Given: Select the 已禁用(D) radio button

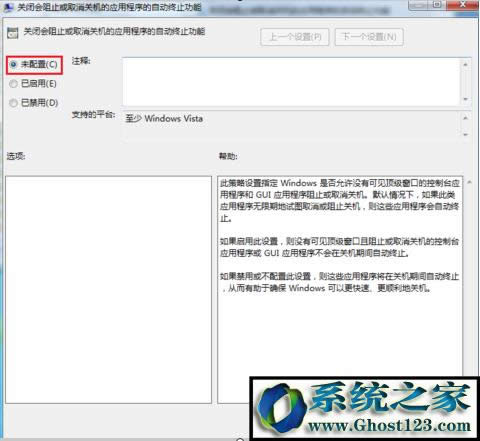Looking at the screenshot, I should tap(13, 103).
